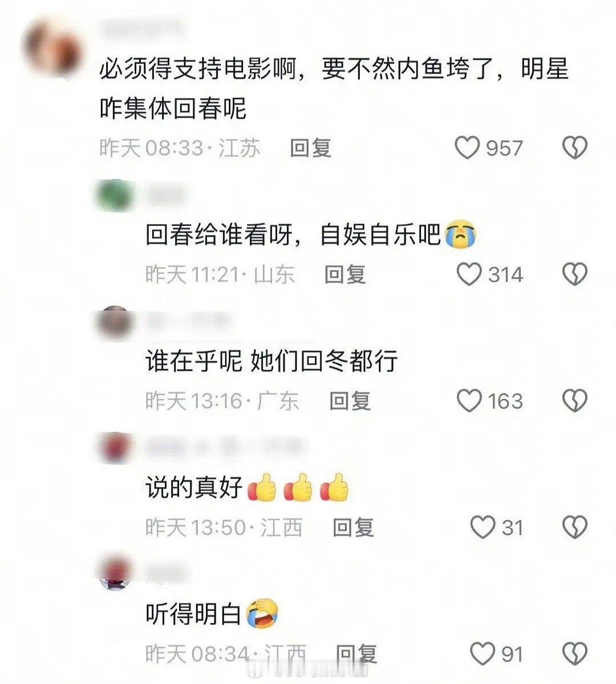
Task: Reply to the 江西 comment at 13:50
Action: 353,527
